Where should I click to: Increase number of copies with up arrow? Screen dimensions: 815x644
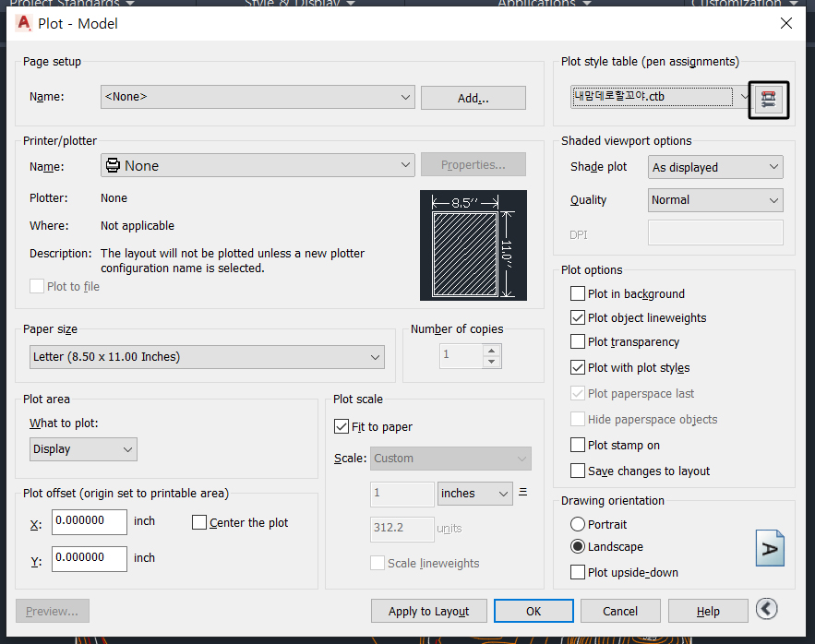pos(491,351)
